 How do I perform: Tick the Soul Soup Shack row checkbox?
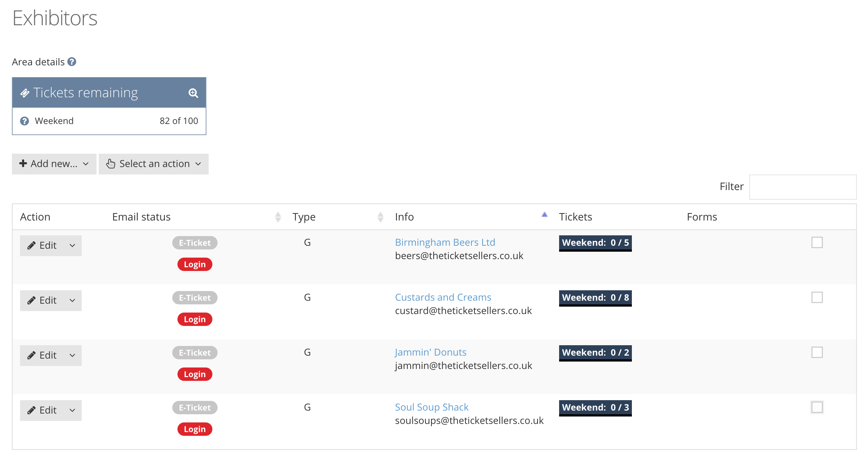[817, 407]
